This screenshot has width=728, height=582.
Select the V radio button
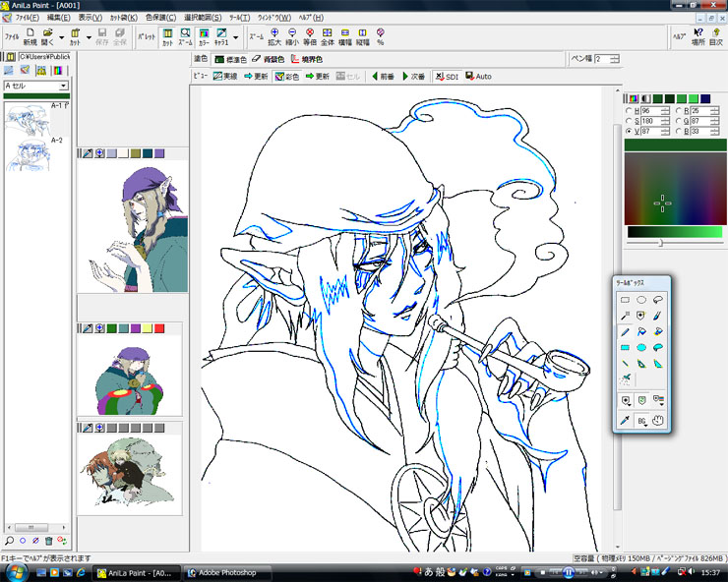[x=629, y=132]
